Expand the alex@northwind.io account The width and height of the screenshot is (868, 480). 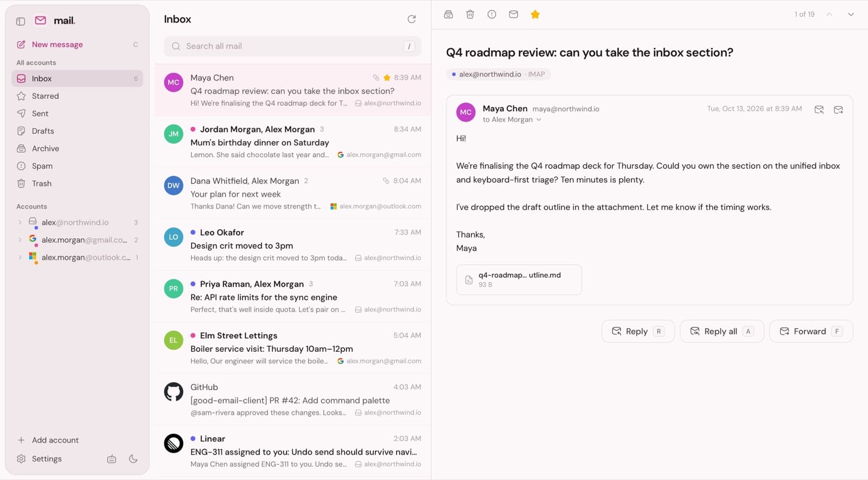click(x=20, y=223)
